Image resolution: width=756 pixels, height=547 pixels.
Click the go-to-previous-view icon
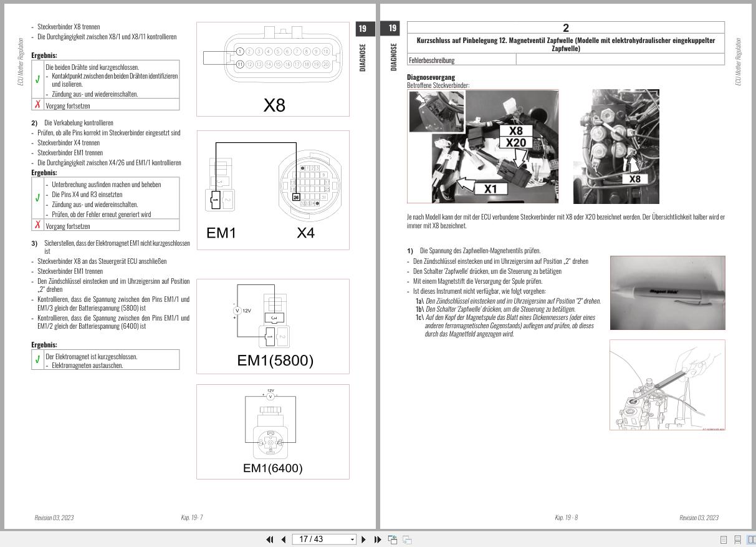pyautogui.click(x=393, y=540)
